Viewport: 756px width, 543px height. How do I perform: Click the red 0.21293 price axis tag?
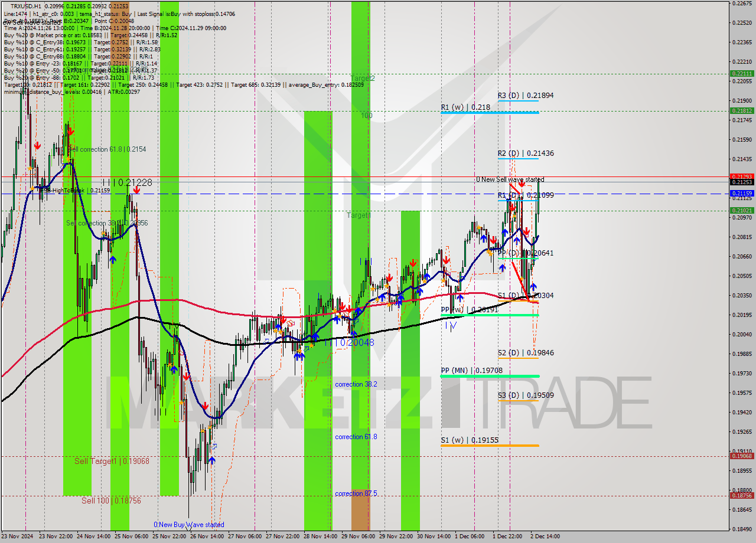coord(742,176)
